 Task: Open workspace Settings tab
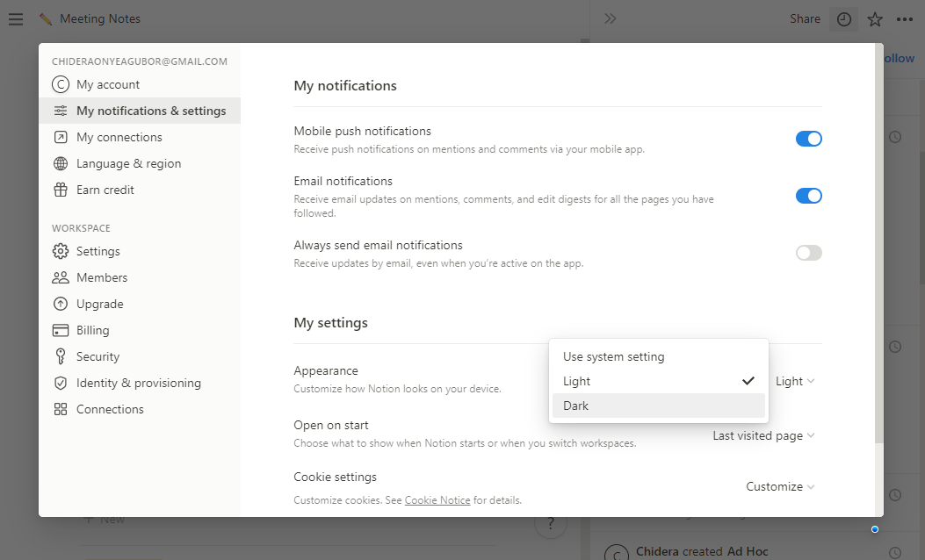click(x=140, y=251)
